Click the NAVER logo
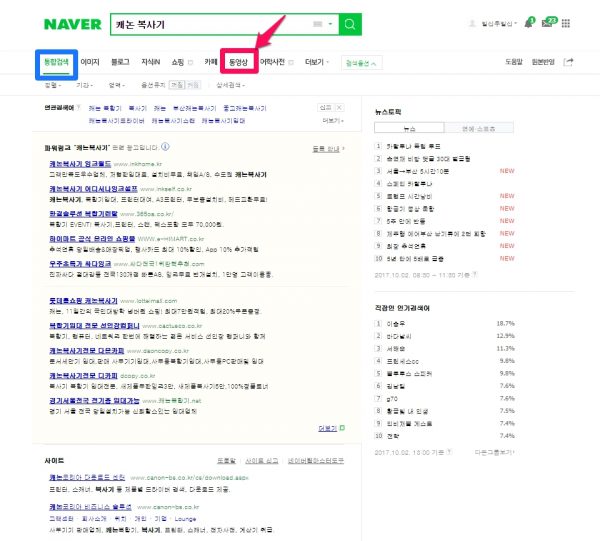 point(73,24)
